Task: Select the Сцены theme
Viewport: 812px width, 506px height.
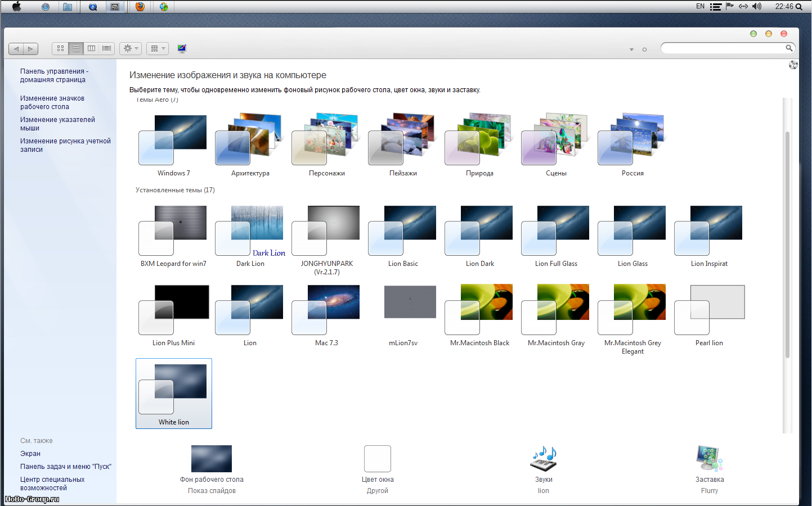Action: (x=556, y=145)
